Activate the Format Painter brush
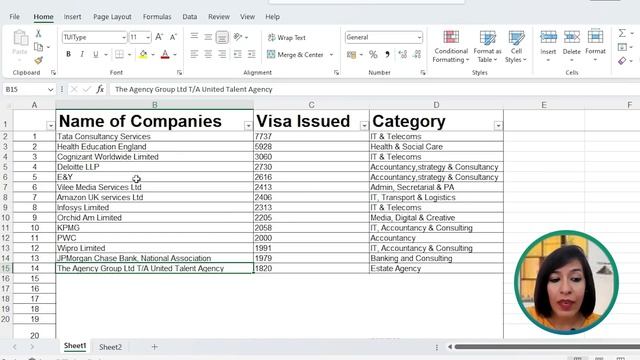 (x=38, y=60)
